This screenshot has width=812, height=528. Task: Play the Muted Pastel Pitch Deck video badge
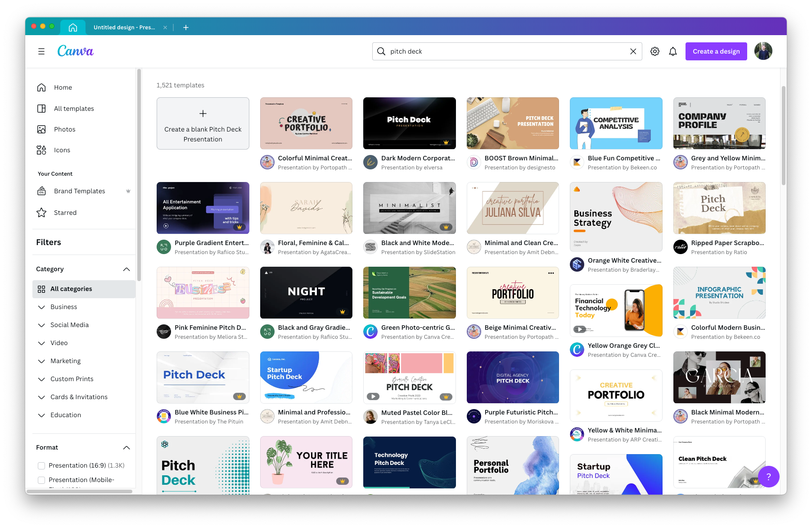click(373, 396)
